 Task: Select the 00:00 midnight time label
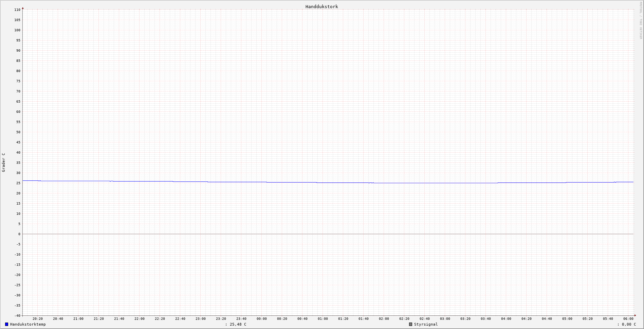(x=262, y=319)
